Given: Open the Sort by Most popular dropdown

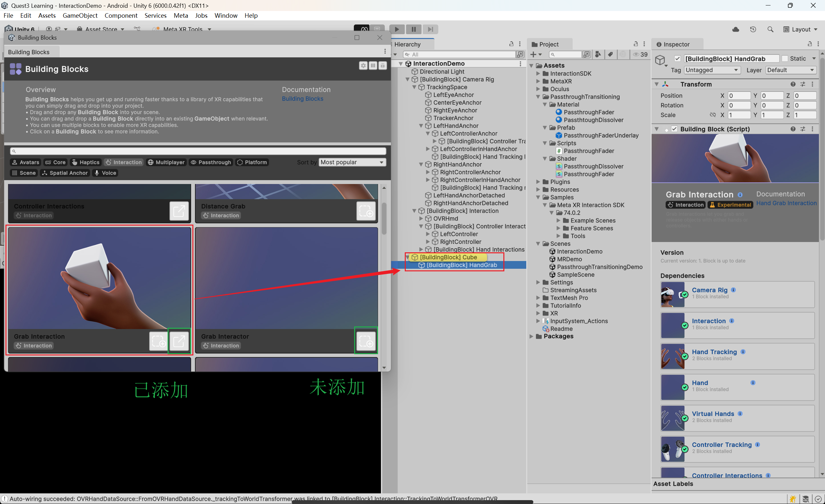Looking at the screenshot, I should pyautogui.click(x=352, y=162).
